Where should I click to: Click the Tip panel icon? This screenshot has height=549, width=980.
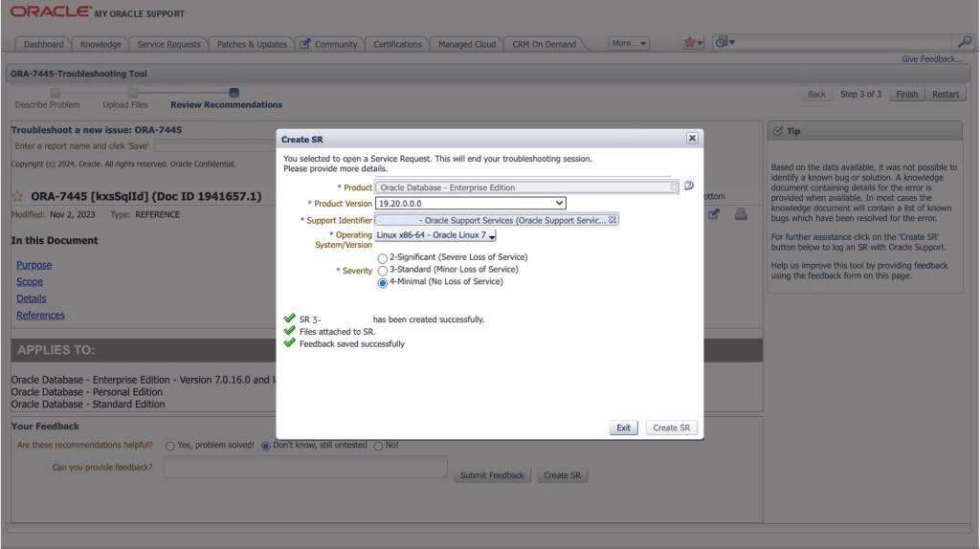coord(777,131)
